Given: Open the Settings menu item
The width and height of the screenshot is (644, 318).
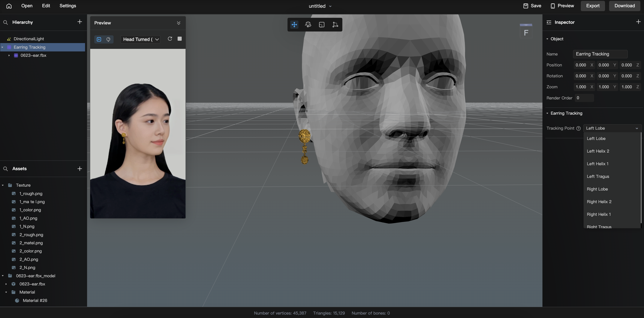Looking at the screenshot, I should coord(68,6).
